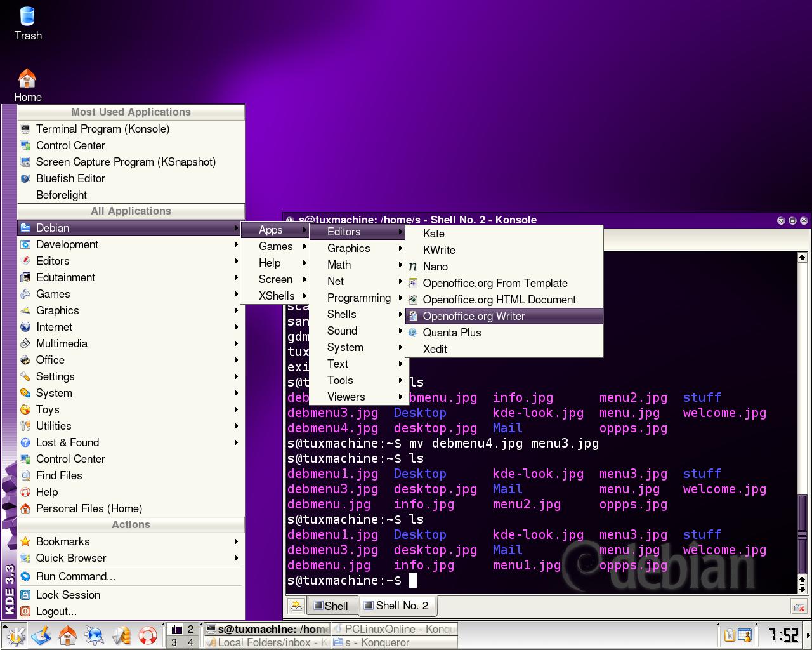Viewport: 812px width, 650px height.
Task: Select XShells in the Debian submenu
Action: click(275, 296)
